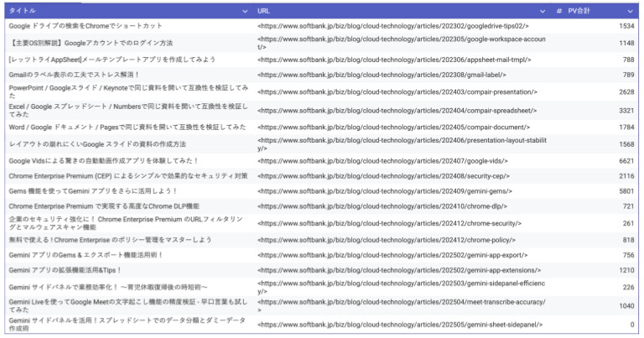The width and height of the screenshot is (644, 338).
Task: Select title 'Gems 機能を使ってGemini アプリをさらに活用しよう！'
Action: 93,191
